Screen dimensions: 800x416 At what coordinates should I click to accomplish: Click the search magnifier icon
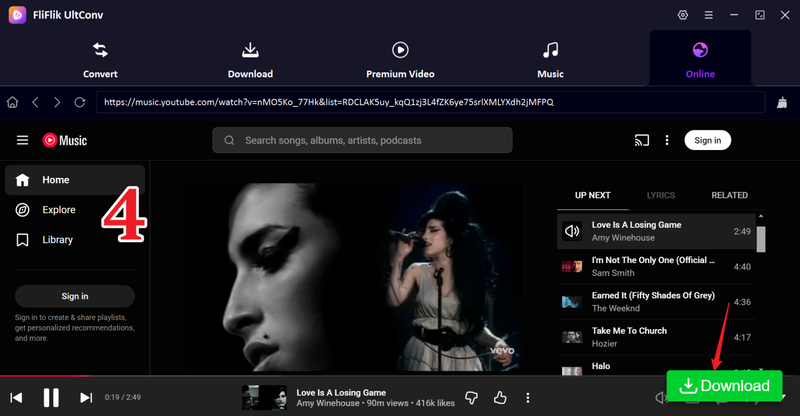(229, 140)
